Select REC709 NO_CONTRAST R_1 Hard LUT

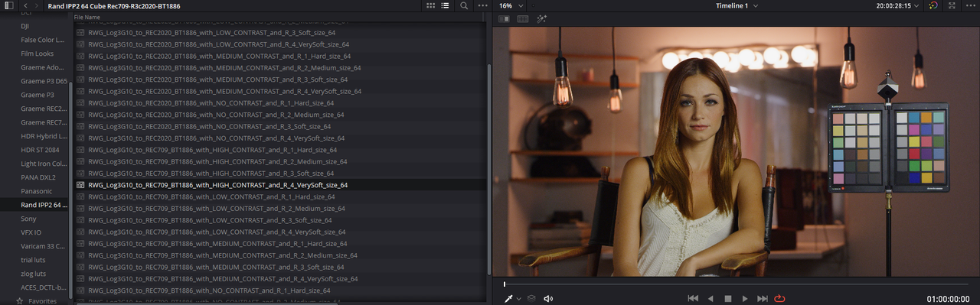(280, 290)
